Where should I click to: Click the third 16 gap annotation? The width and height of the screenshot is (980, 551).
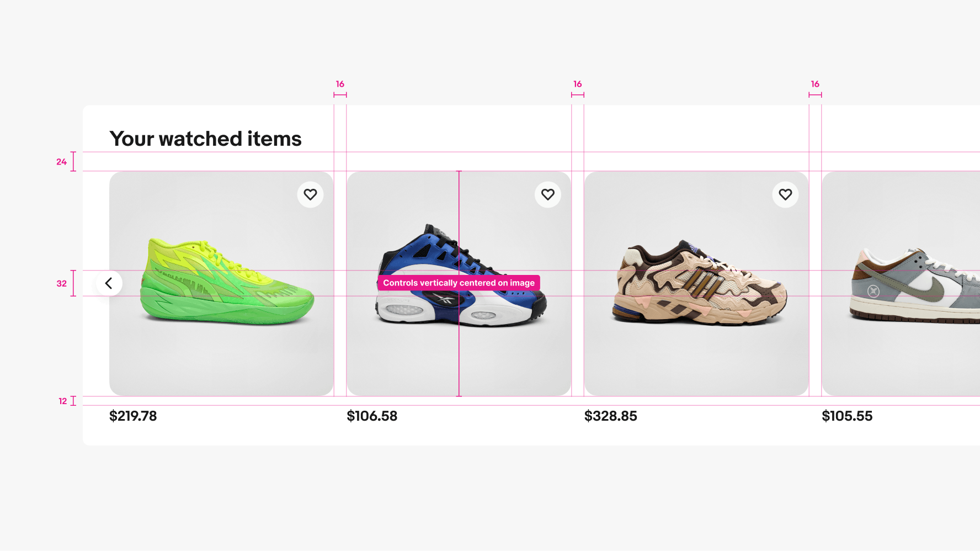click(x=815, y=84)
